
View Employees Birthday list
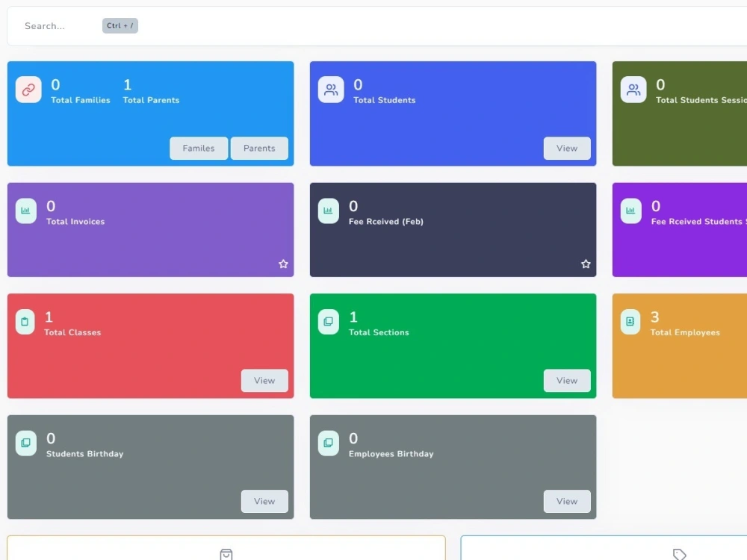pos(567,502)
